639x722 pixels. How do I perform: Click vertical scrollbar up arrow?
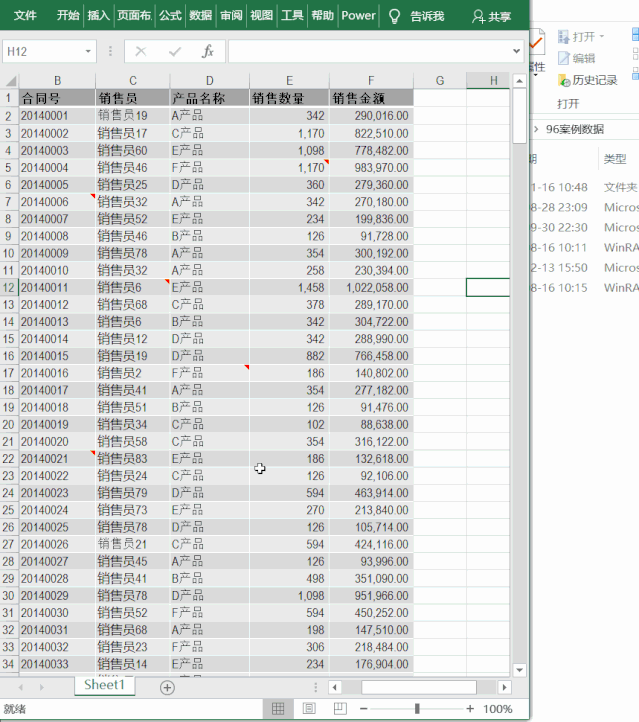tap(519, 81)
